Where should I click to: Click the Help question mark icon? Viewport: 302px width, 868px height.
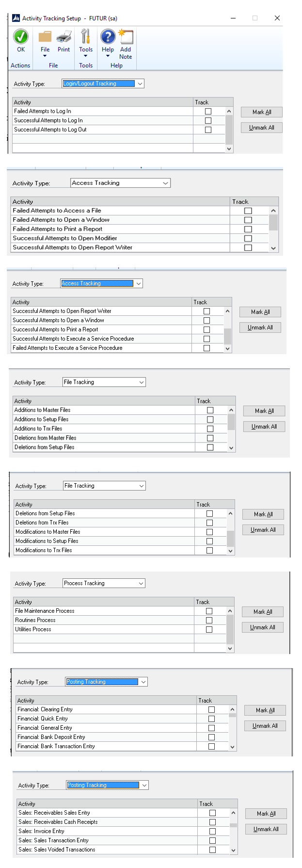tap(107, 36)
